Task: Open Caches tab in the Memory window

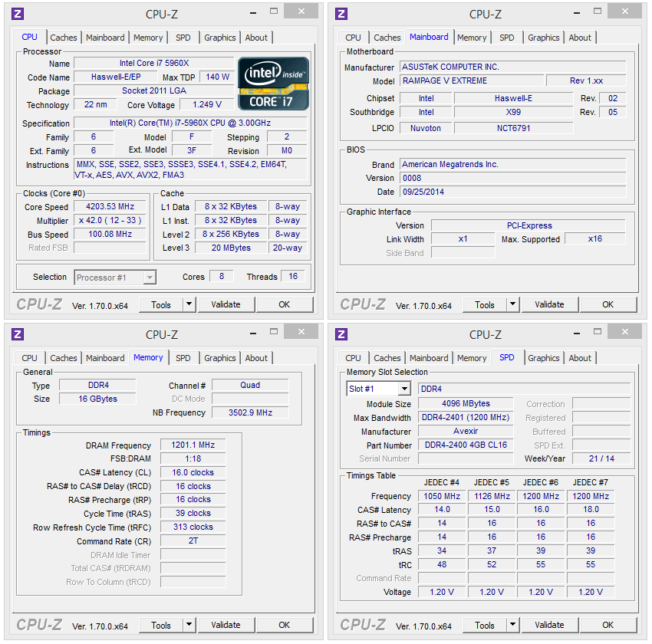Action: [x=64, y=358]
